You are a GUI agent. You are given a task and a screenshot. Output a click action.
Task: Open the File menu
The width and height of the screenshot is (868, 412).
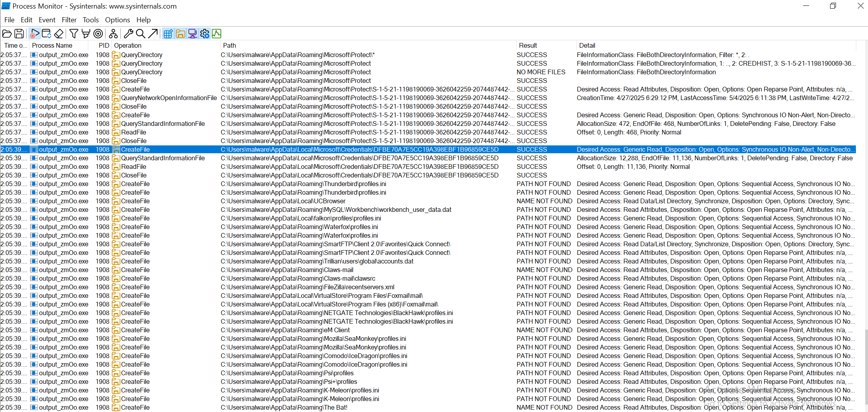click(9, 20)
